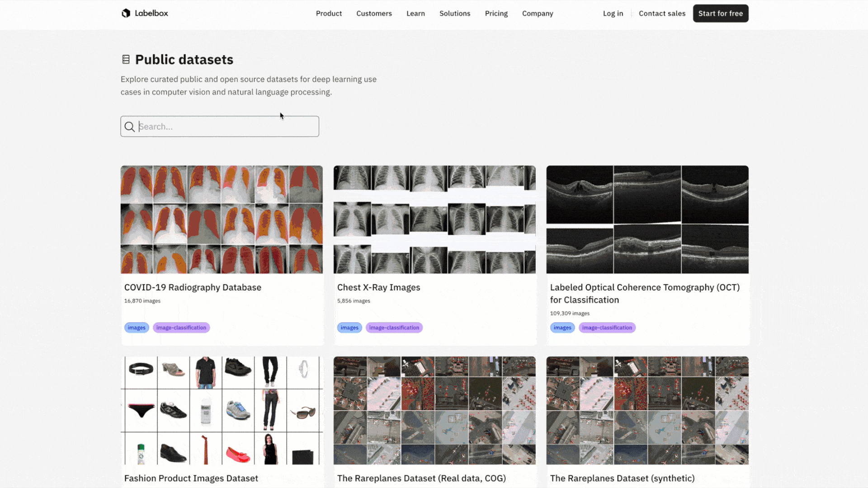Click the Labelbox cube logo icon
The height and width of the screenshot is (488, 868).
click(126, 13)
